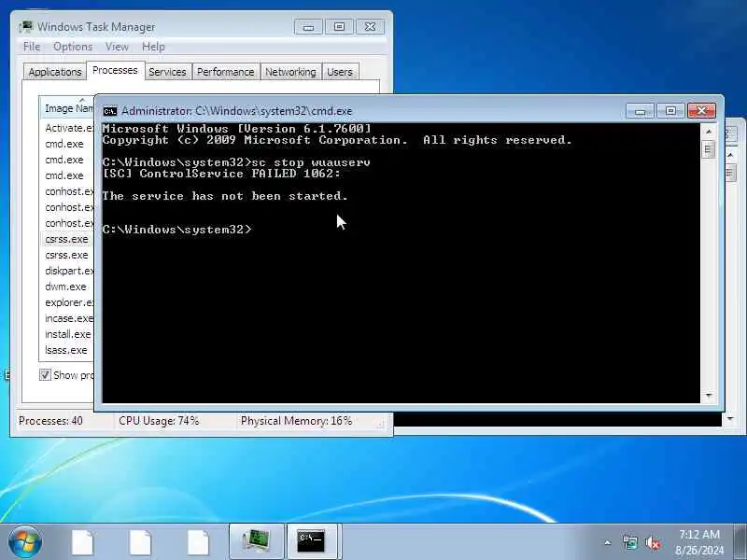Close the Administrator cmd.exe window
Viewport: 747px width, 560px height.
(701, 111)
